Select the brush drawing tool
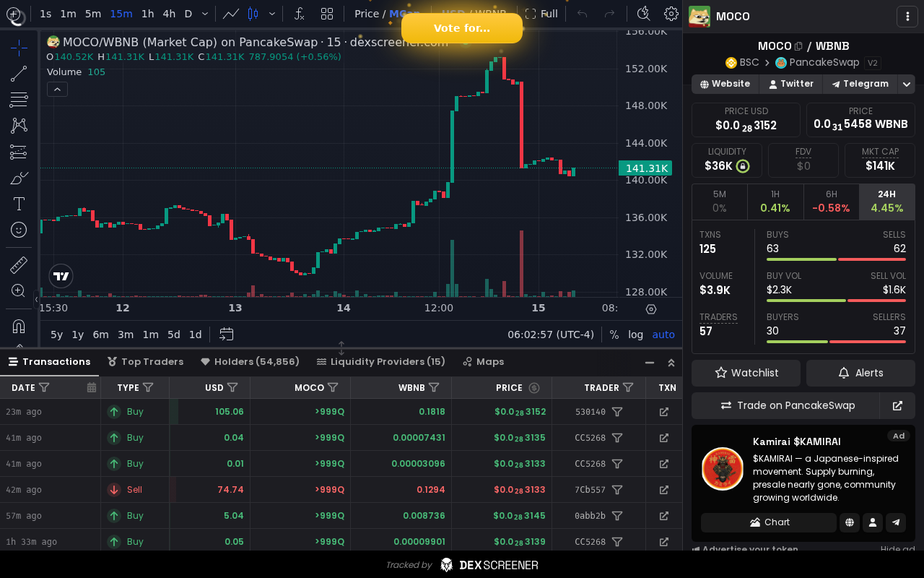924x578 pixels. 19,178
